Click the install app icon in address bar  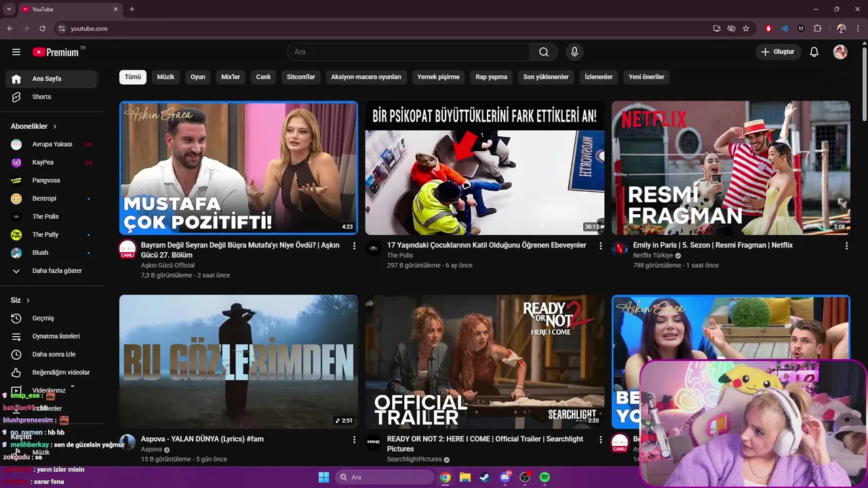717,28
